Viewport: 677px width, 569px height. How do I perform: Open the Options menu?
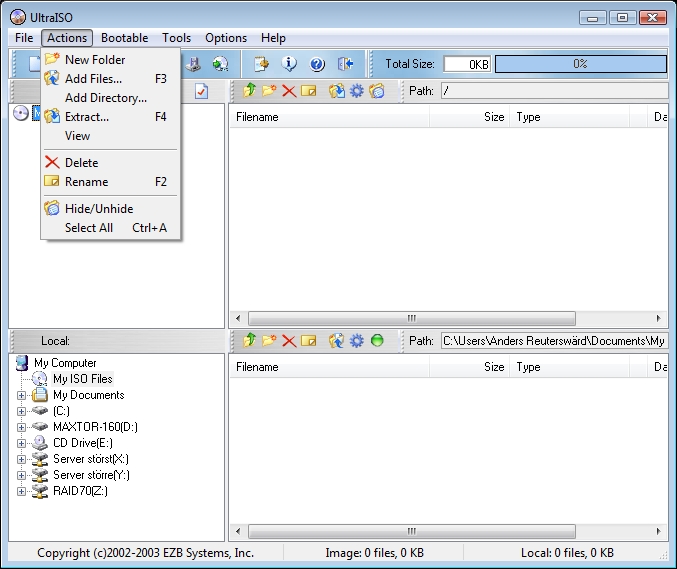[226, 38]
